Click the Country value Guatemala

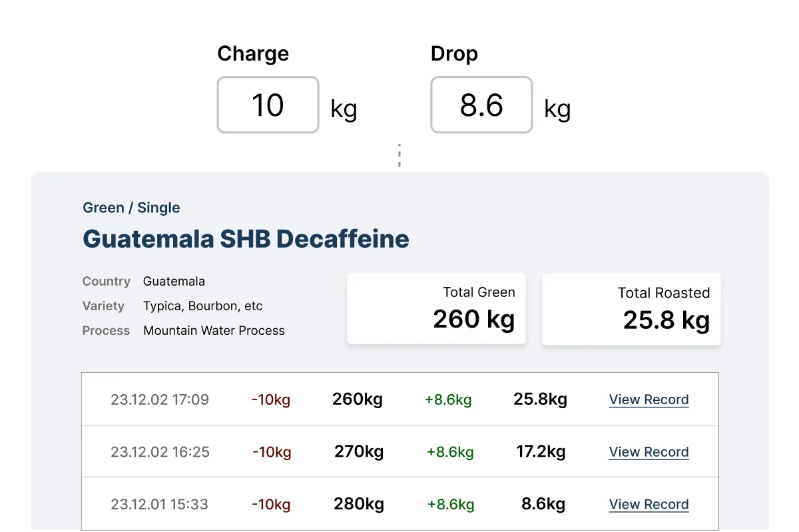click(174, 282)
